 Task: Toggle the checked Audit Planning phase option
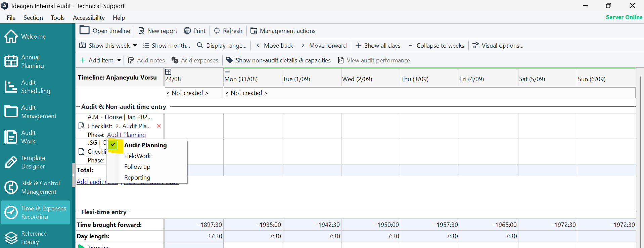(113, 145)
